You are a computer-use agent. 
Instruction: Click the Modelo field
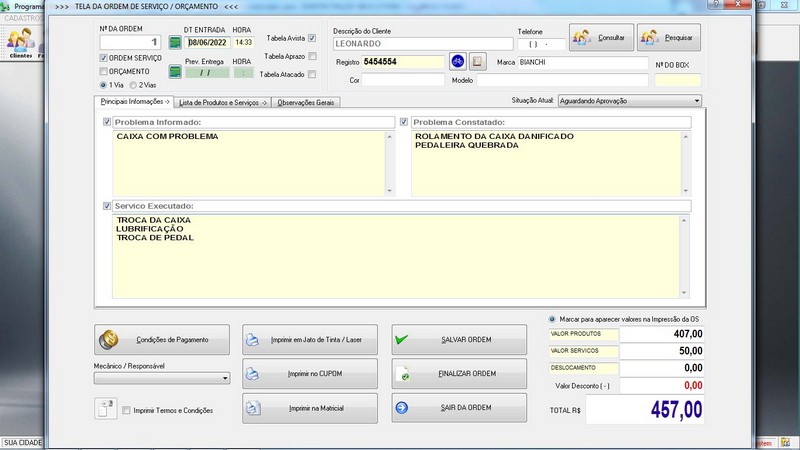pos(562,80)
